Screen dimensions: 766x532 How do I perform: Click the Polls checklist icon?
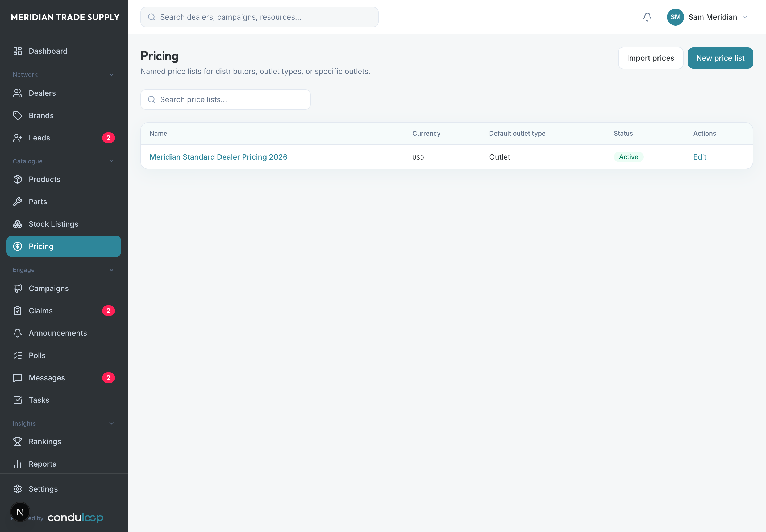pyautogui.click(x=17, y=355)
